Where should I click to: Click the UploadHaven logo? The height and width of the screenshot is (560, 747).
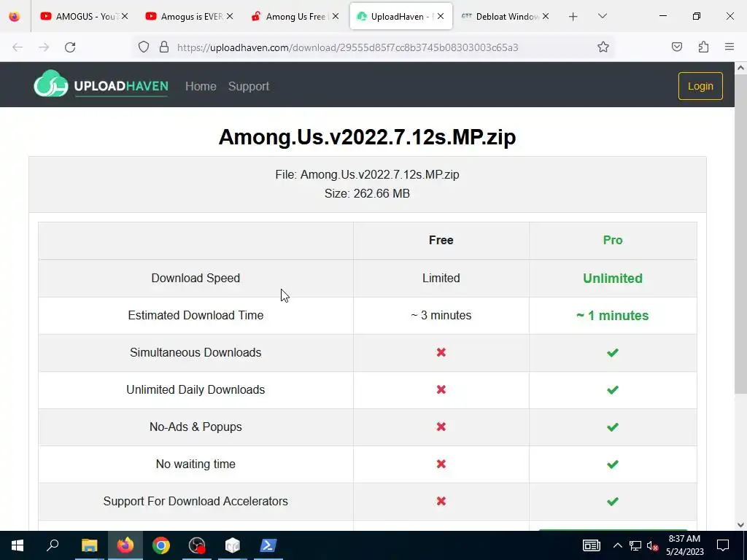coord(101,85)
